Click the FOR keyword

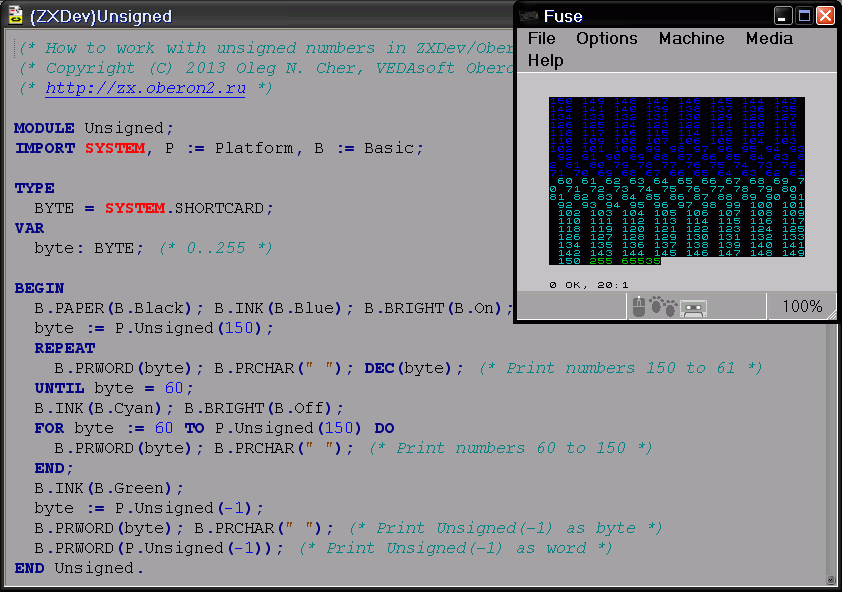pyautogui.click(x=49, y=428)
